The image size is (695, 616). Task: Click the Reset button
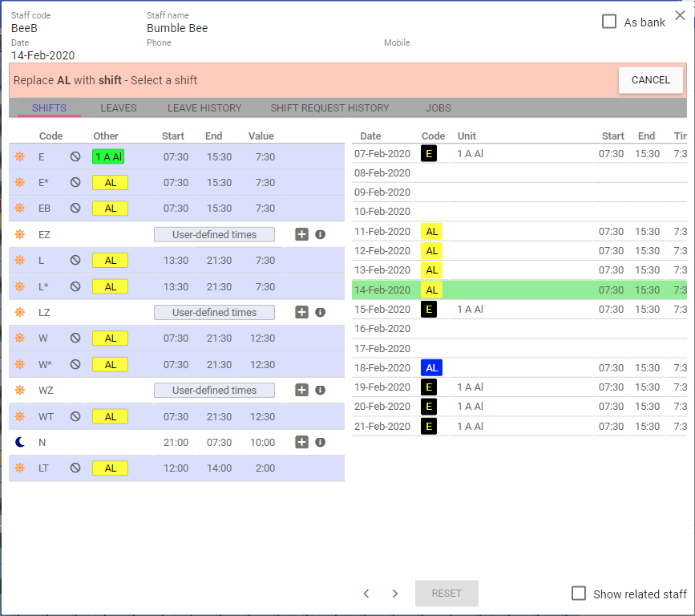point(446,594)
